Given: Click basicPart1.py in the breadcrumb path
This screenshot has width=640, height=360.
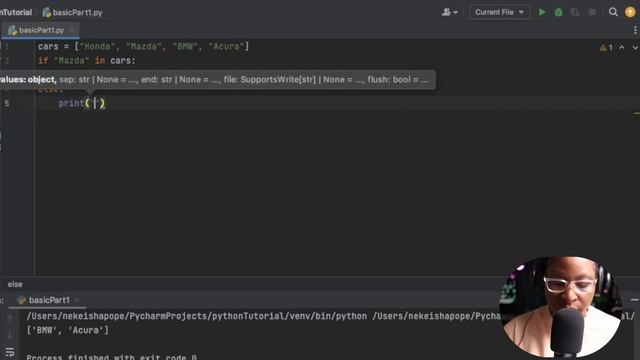Looking at the screenshot, I should click(x=77, y=13).
